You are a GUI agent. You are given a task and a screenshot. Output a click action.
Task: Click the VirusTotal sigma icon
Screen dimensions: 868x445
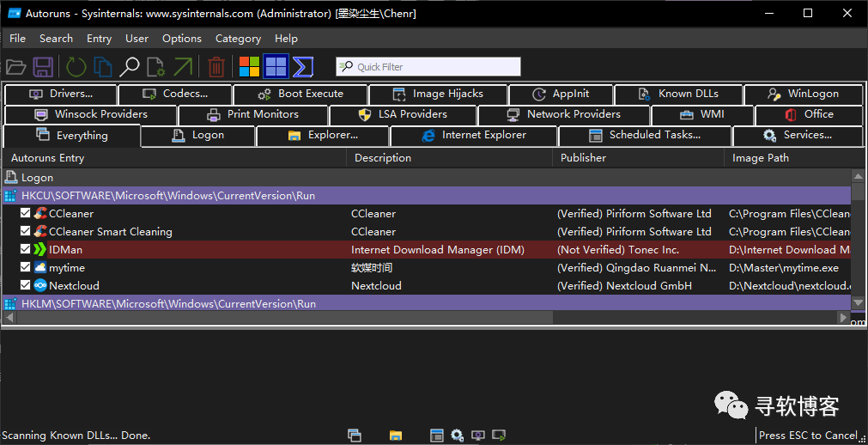[x=303, y=66]
